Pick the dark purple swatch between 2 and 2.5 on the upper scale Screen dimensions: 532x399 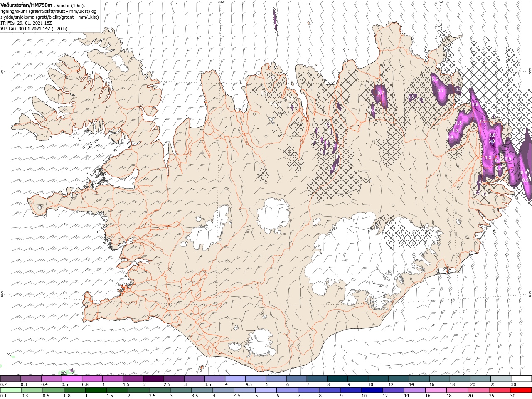click(x=153, y=379)
